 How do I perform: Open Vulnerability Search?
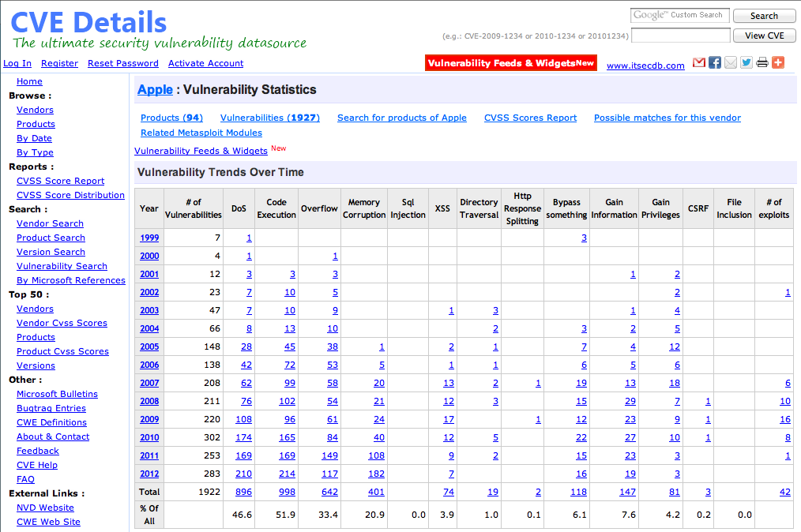click(62, 266)
